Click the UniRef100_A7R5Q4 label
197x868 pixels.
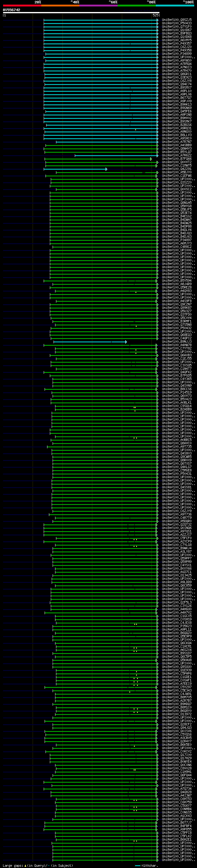pos(177,64)
